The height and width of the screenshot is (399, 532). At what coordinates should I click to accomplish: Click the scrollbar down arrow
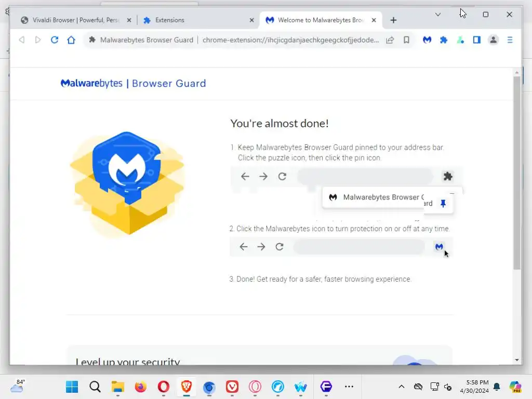[516, 360]
